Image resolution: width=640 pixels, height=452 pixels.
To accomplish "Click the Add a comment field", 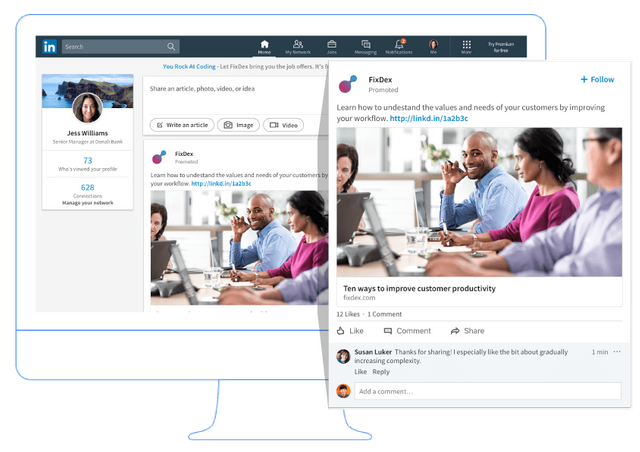I will 488,391.
